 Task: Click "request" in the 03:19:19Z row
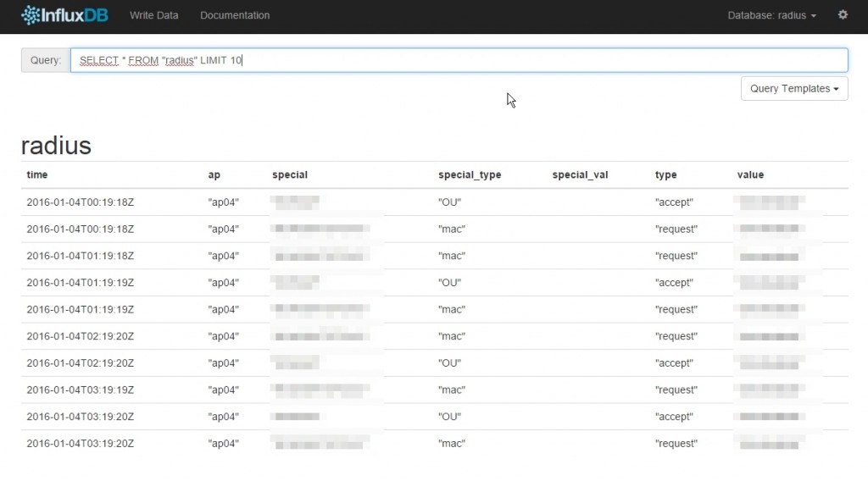click(676, 390)
